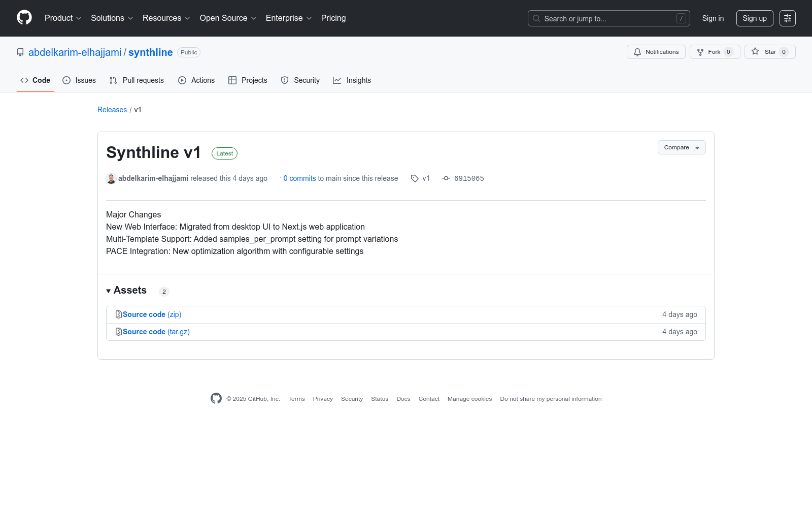Click the zip file icon

click(x=119, y=314)
